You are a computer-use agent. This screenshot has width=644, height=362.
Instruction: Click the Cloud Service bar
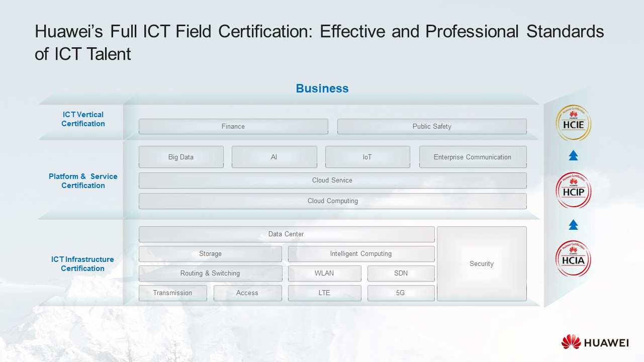click(x=333, y=180)
